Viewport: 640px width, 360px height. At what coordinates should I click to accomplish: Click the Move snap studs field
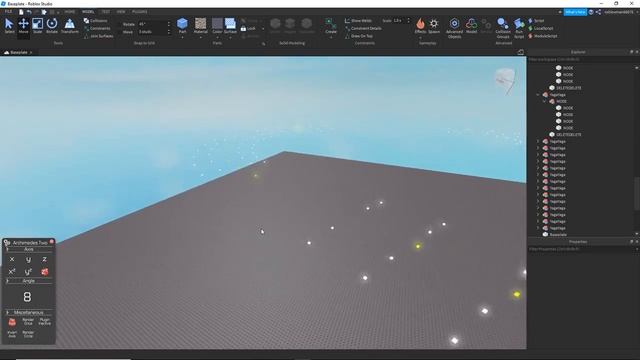pyautogui.click(x=154, y=31)
